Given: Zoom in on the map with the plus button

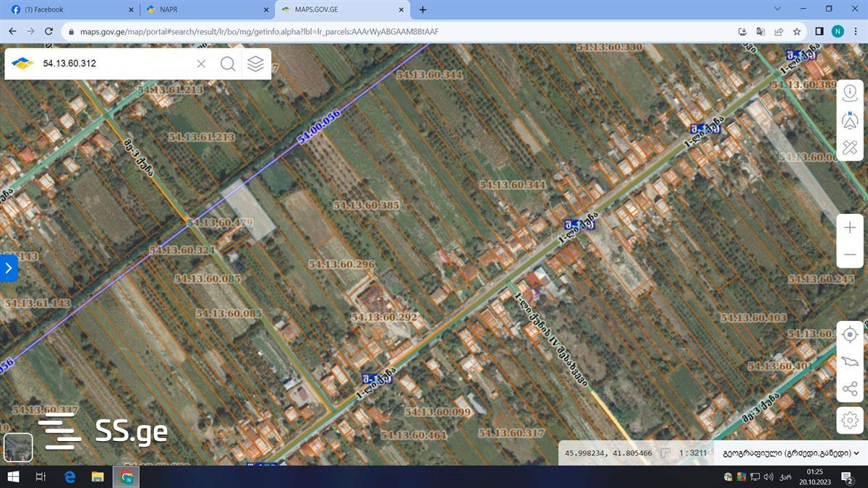Looking at the screenshot, I should 850,228.
